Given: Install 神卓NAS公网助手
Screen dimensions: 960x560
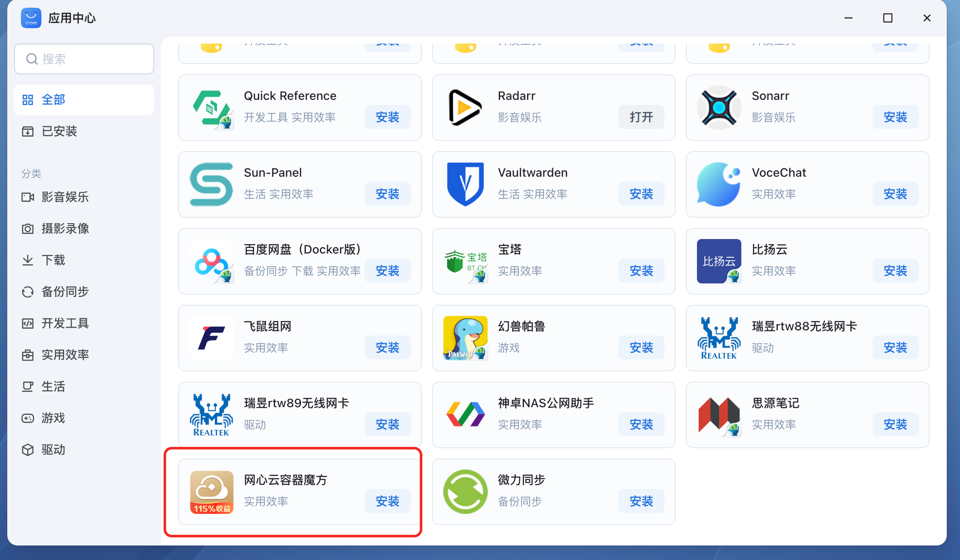Looking at the screenshot, I should 641,424.
